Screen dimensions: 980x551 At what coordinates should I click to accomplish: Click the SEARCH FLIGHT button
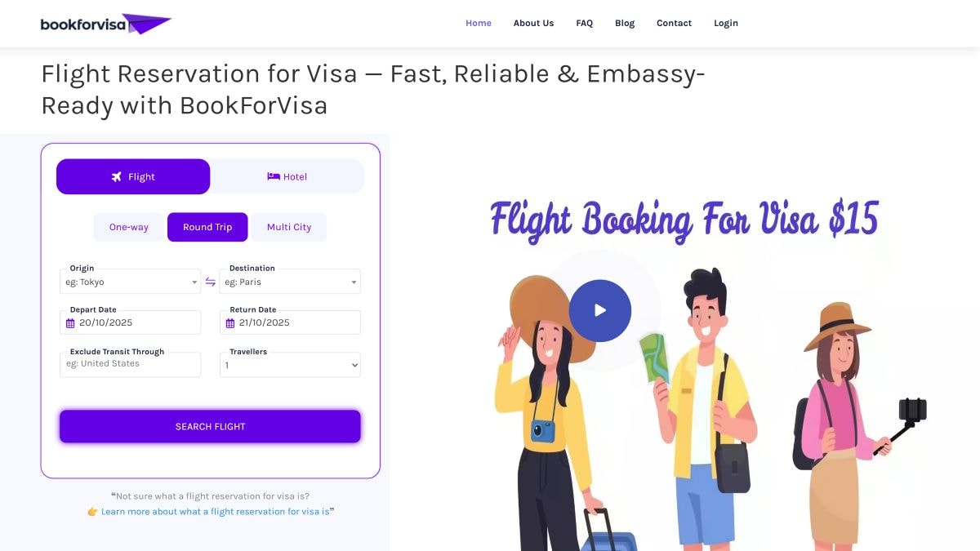coord(210,426)
